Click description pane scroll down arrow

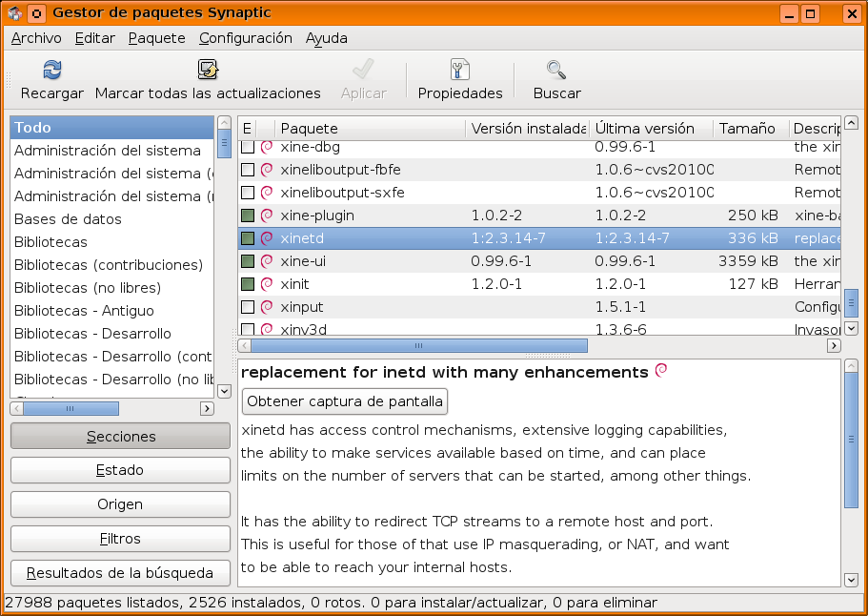851,580
